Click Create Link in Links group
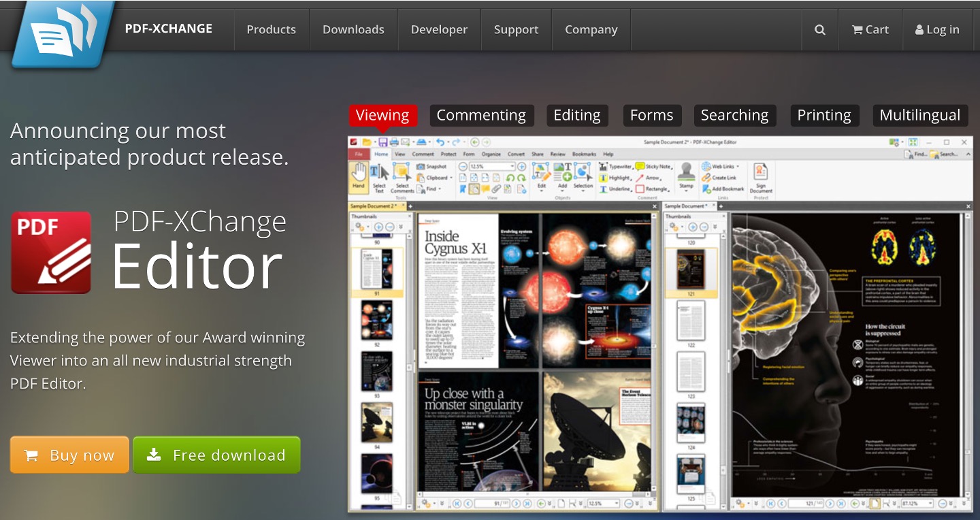 pyautogui.click(x=719, y=178)
